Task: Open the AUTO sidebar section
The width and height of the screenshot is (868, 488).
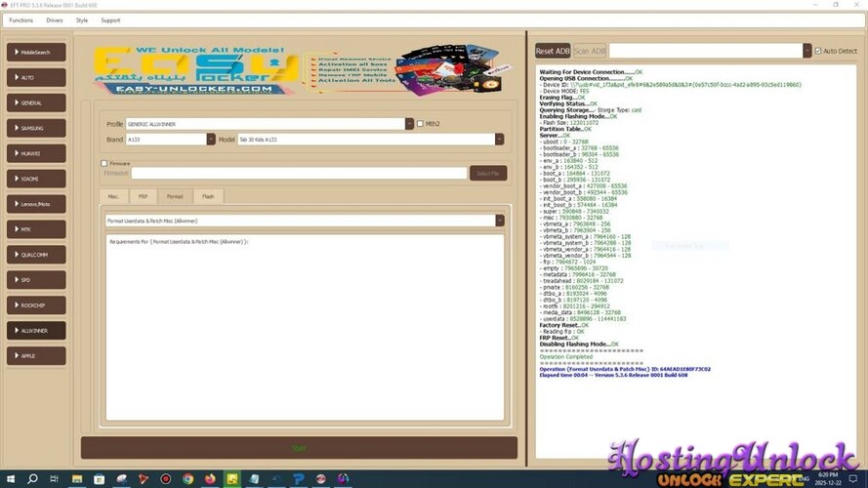Action: click(36, 77)
